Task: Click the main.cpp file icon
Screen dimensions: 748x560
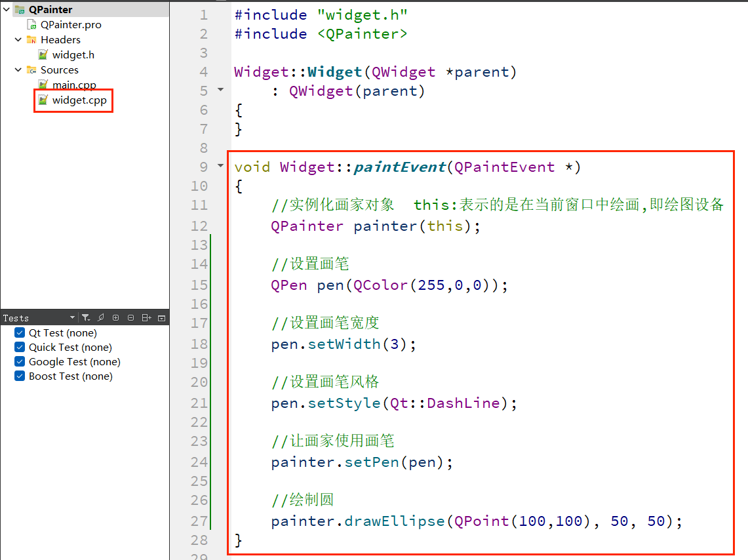Action: [x=43, y=85]
